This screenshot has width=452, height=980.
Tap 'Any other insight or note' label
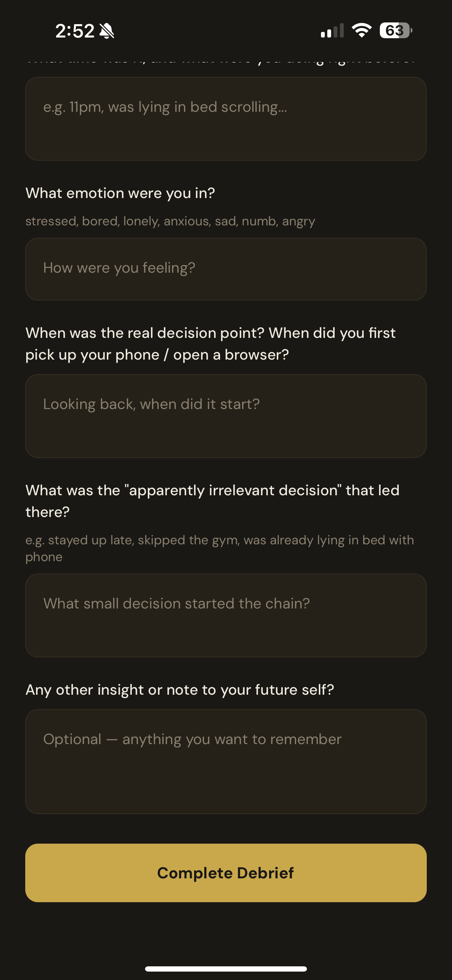point(180,690)
